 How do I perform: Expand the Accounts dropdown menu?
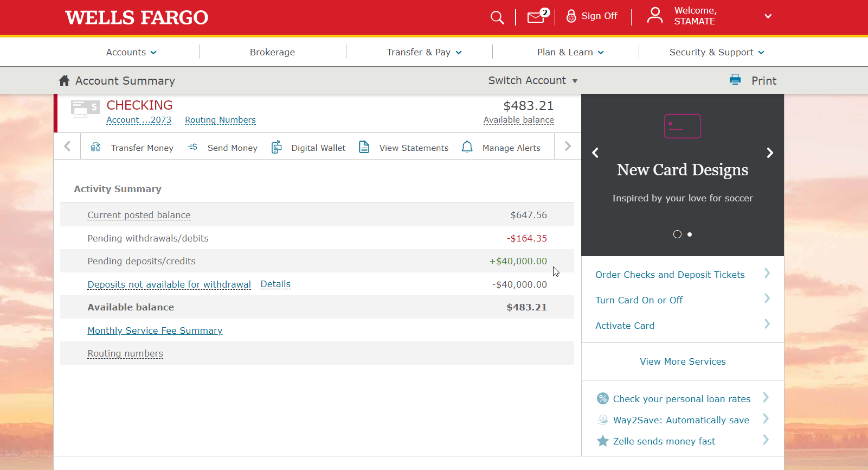click(x=131, y=52)
